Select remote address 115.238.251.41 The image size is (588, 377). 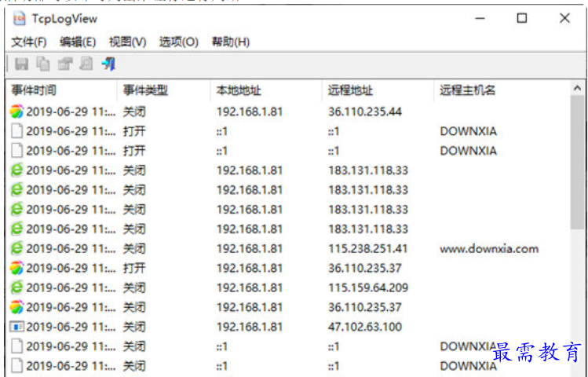[x=368, y=248]
